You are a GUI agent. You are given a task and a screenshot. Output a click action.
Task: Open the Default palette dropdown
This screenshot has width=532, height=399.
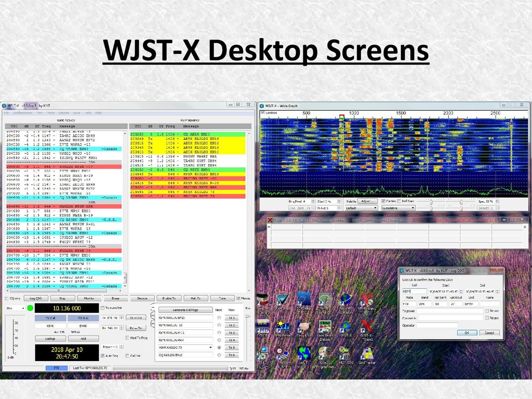click(x=361, y=208)
